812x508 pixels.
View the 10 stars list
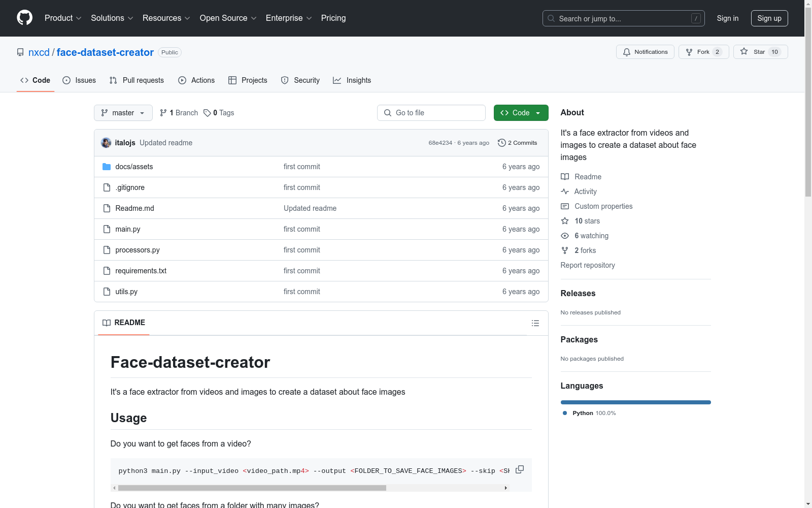[581, 221]
